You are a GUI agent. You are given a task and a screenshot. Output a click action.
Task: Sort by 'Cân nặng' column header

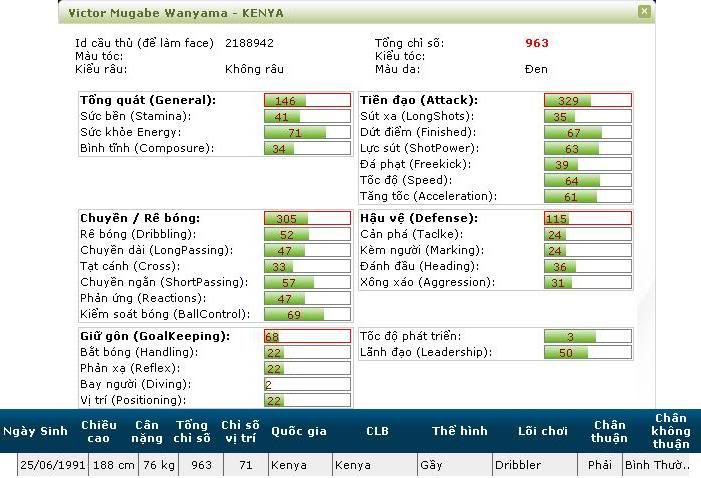coord(147,431)
